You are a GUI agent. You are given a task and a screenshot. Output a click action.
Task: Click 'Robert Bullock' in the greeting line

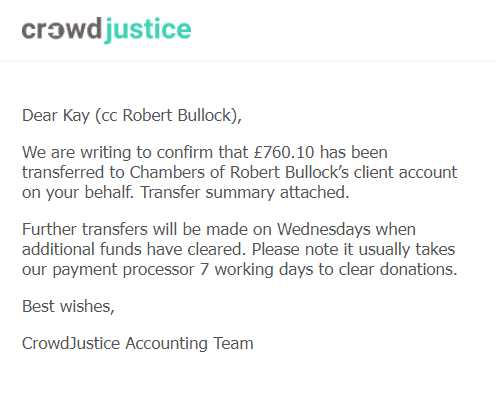click(x=177, y=115)
